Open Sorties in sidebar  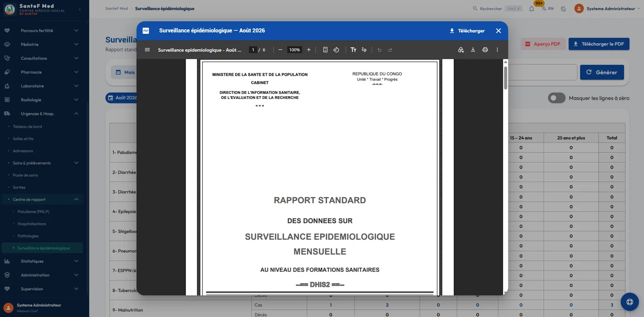pyautogui.click(x=19, y=187)
